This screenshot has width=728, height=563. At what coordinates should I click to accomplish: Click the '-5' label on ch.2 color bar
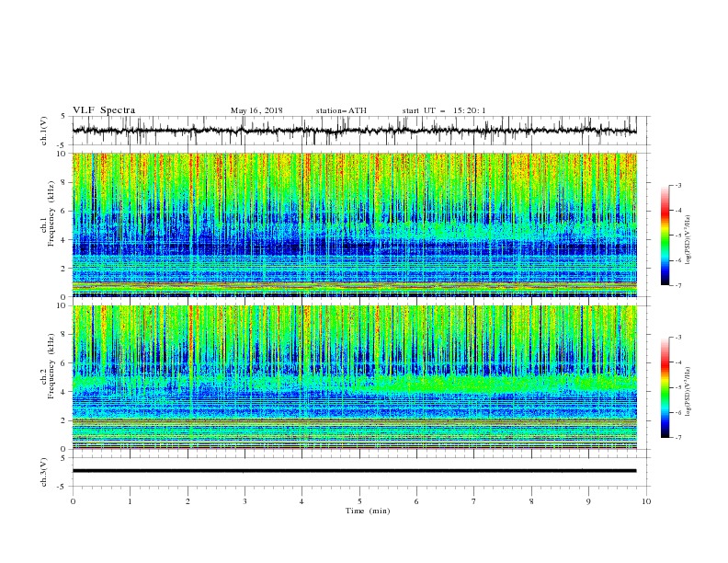(x=678, y=387)
